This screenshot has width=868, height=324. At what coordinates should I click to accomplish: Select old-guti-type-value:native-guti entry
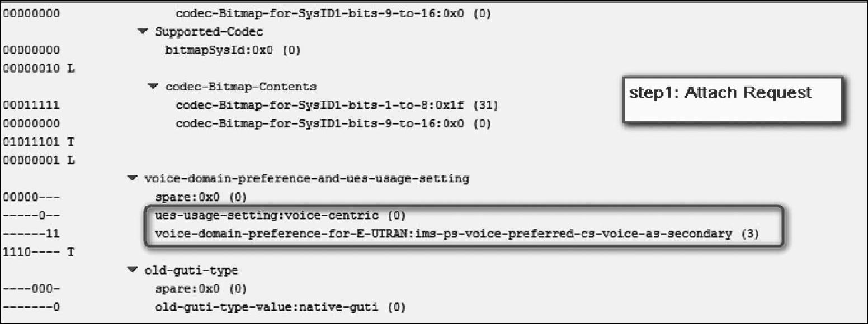click(280, 307)
